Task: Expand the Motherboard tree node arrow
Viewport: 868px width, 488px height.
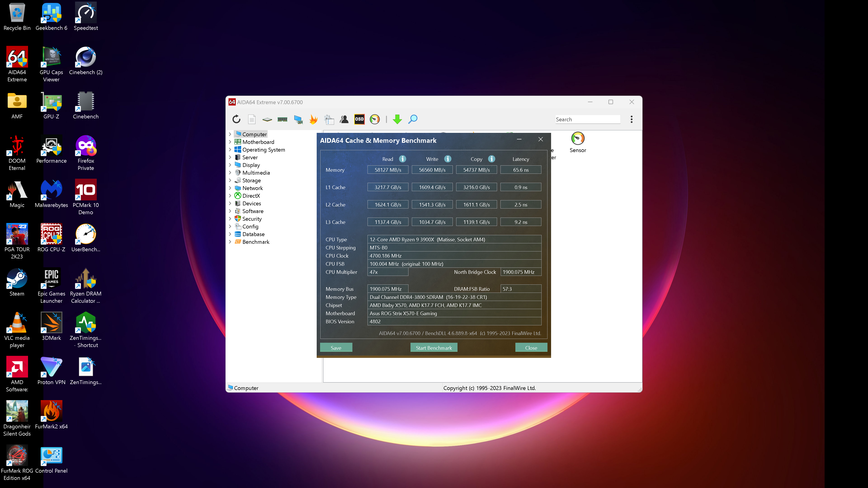Action: tap(230, 142)
